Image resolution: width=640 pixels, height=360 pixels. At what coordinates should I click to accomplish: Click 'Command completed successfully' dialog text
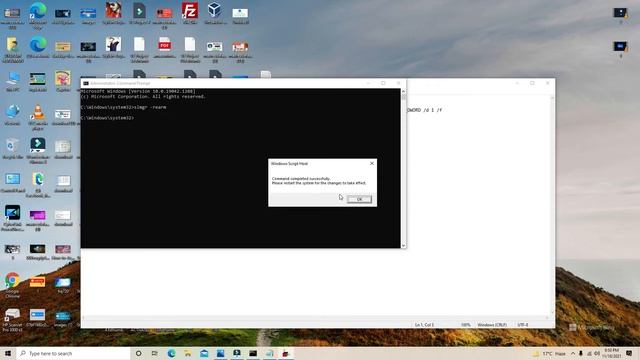(x=301, y=179)
